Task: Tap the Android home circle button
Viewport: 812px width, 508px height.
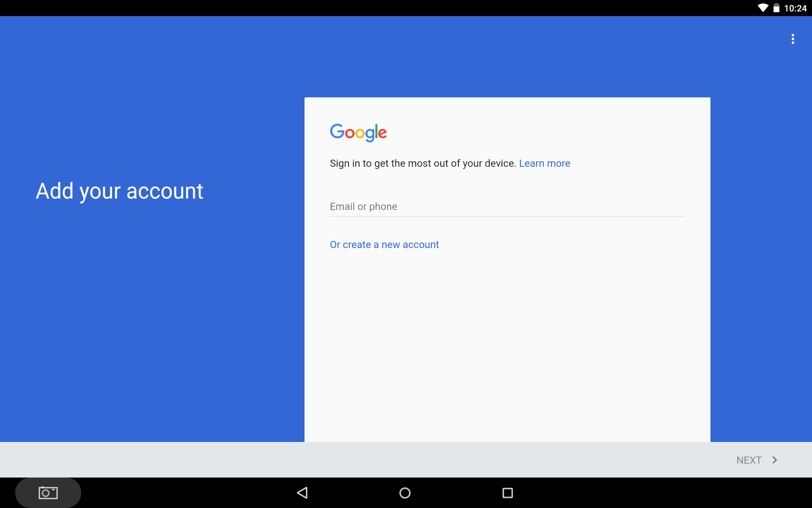Action: (405, 493)
